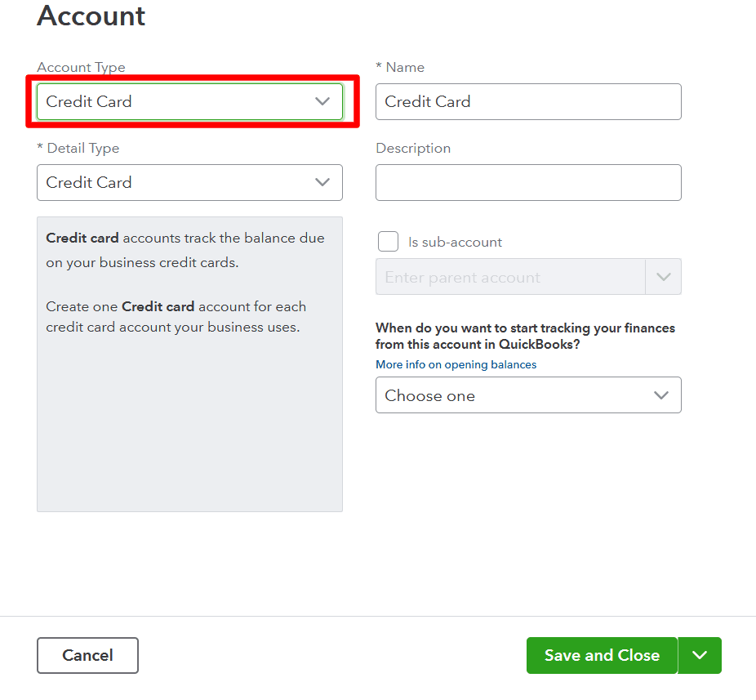
Task: Click the Is sub-account label
Action: tap(455, 242)
